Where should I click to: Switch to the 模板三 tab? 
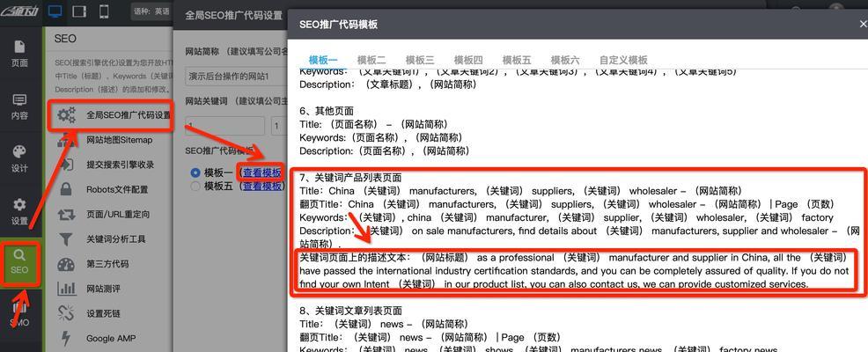click(420, 60)
